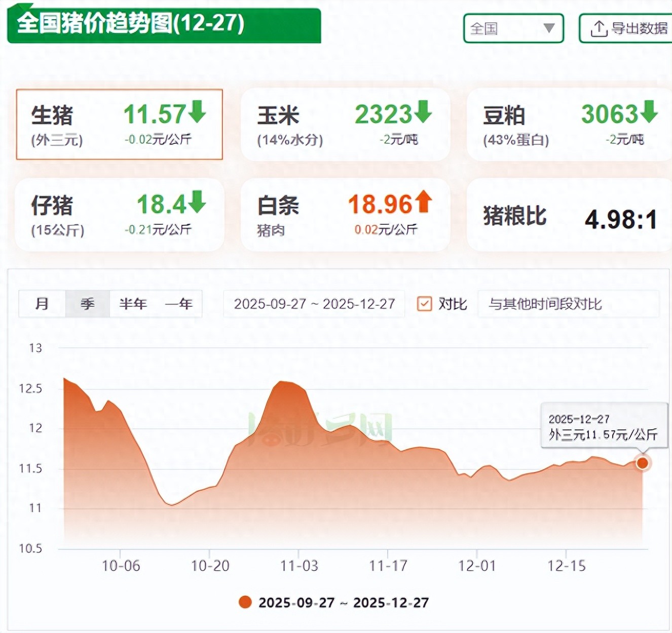Choose the 一年 time range tab
This screenshot has width=672, height=633.
[x=179, y=304]
